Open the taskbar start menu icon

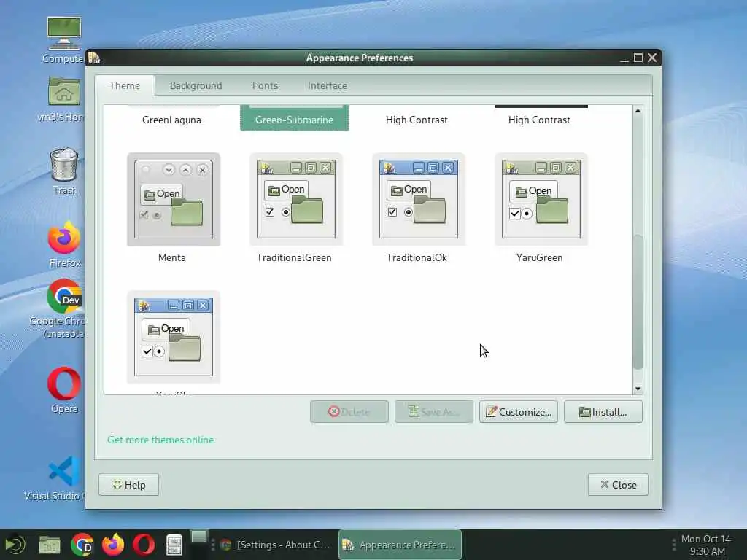click(15, 545)
